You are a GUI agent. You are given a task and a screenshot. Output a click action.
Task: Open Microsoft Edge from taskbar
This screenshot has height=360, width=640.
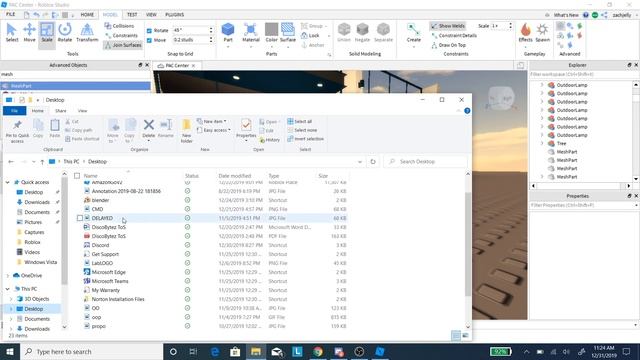[x=215, y=351]
